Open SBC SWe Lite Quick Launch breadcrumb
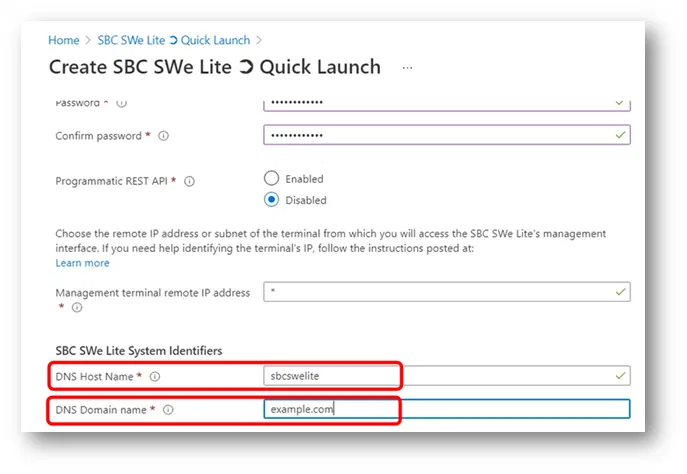 (x=174, y=40)
